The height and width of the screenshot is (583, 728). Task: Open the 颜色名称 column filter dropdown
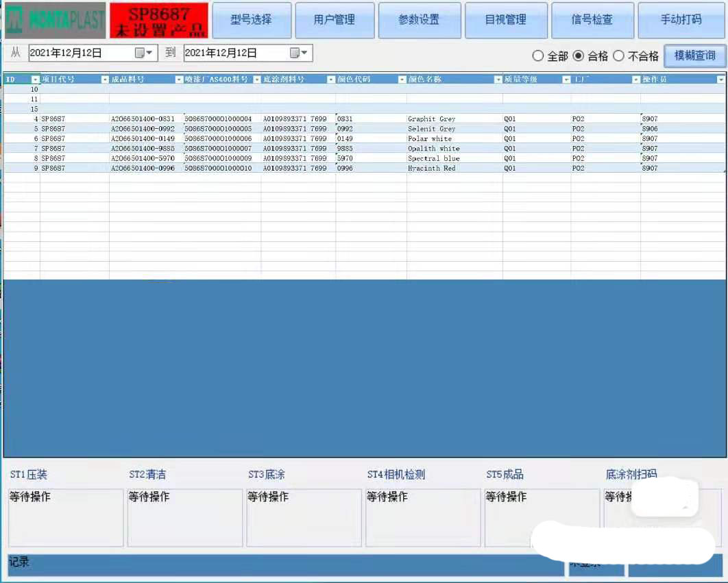pos(498,79)
